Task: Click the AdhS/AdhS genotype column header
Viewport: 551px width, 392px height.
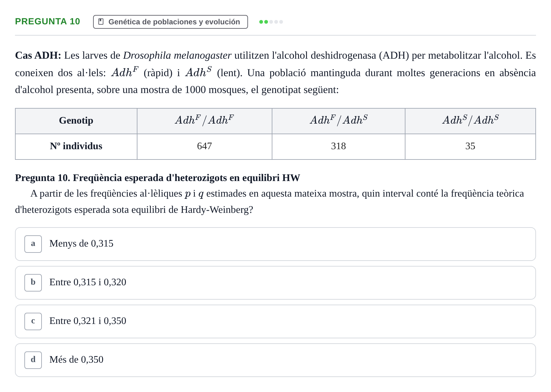Action: pos(470,121)
